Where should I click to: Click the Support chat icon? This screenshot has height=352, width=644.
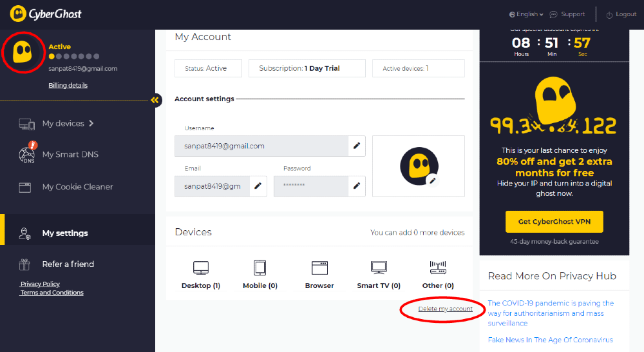click(554, 14)
